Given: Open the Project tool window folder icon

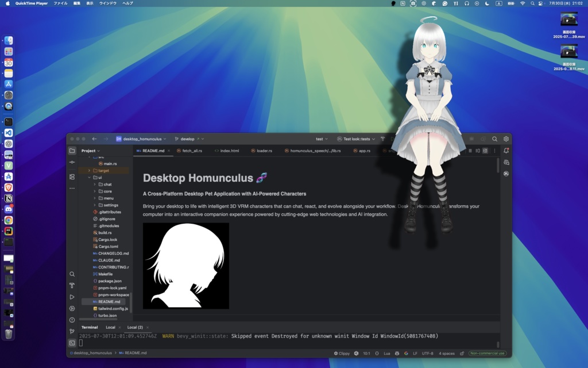Looking at the screenshot, I should 72,150.
